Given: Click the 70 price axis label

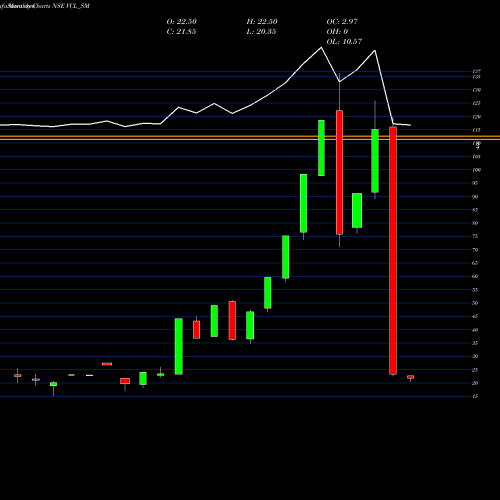Looking at the screenshot, I should (475, 250).
